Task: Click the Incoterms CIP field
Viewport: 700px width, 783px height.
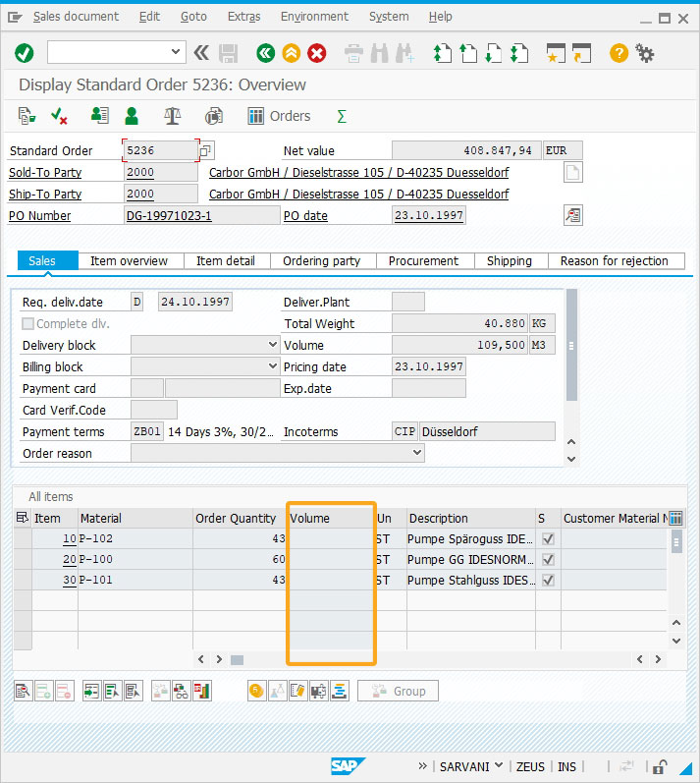Action: [x=404, y=431]
